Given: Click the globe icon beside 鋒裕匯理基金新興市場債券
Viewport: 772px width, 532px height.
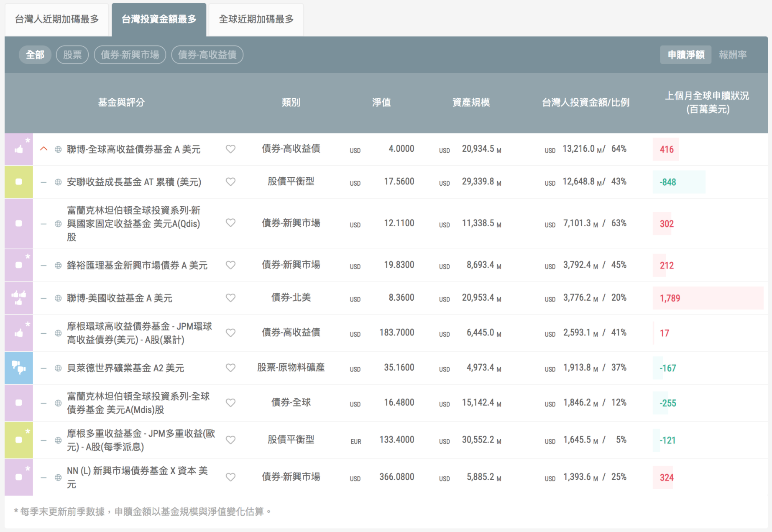Looking at the screenshot, I should click(x=58, y=265).
